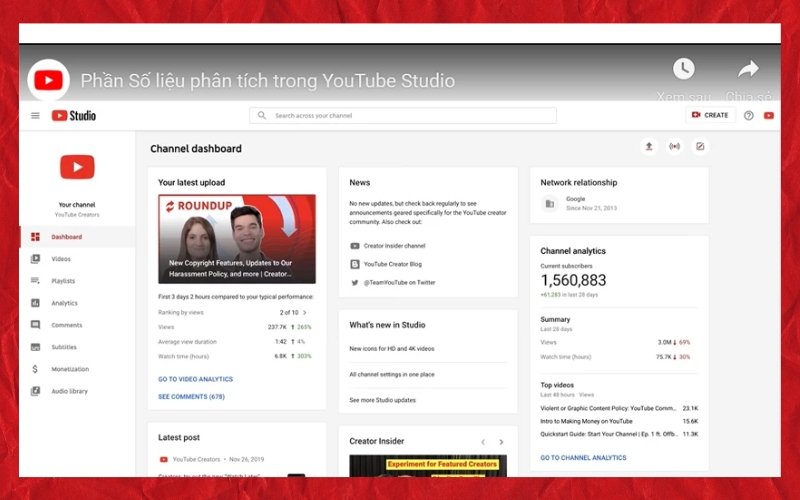Open All channel settings in one place
Image resolution: width=800 pixels, height=500 pixels.
[x=392, y=374]
